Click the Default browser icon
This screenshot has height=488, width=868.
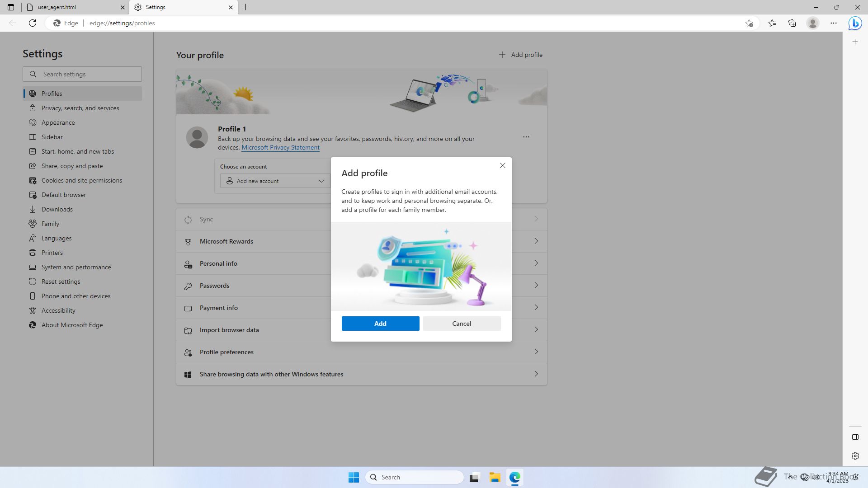pos(33,195)
